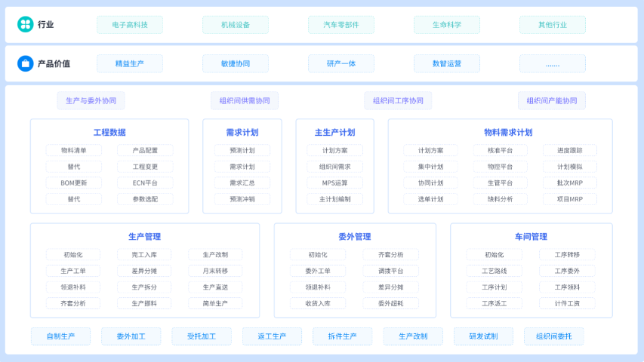Open 工序计划 in 车间管理
644x362 pixels.
pos(494,287)
